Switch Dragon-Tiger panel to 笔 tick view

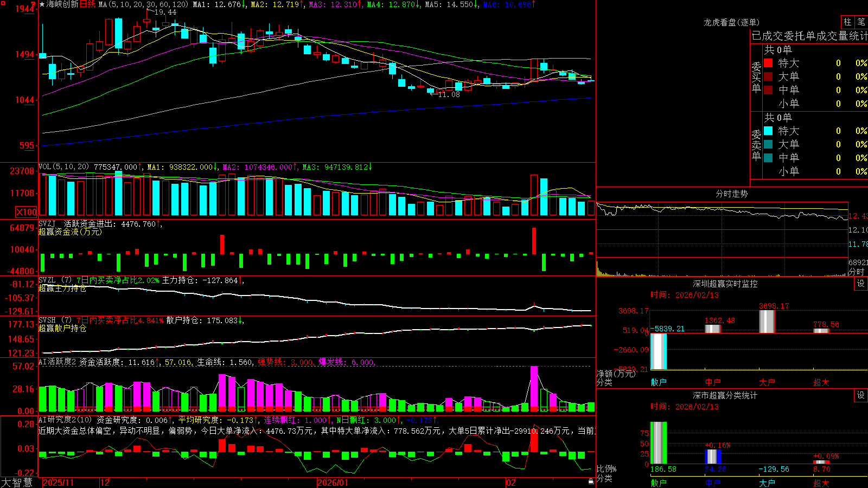[861, 22]
